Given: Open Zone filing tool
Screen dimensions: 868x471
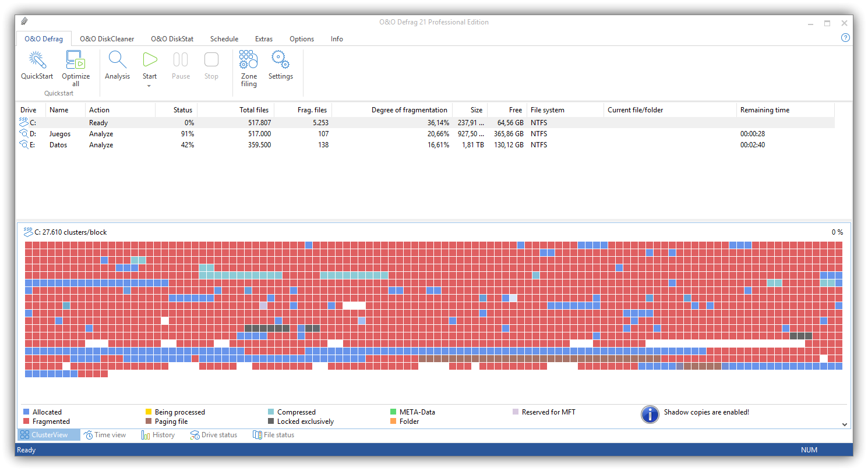Looking at the screenshot, I should click(249, 60).
